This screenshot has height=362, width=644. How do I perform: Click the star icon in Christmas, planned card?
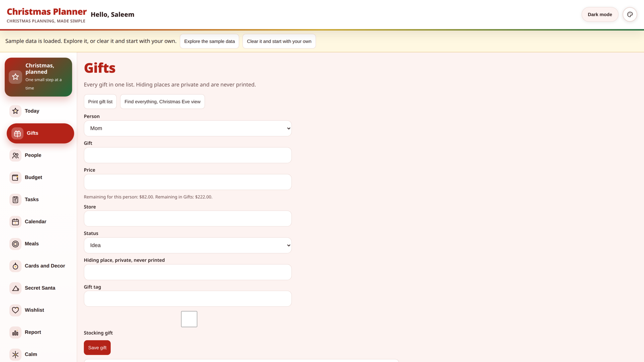point(15,77)
